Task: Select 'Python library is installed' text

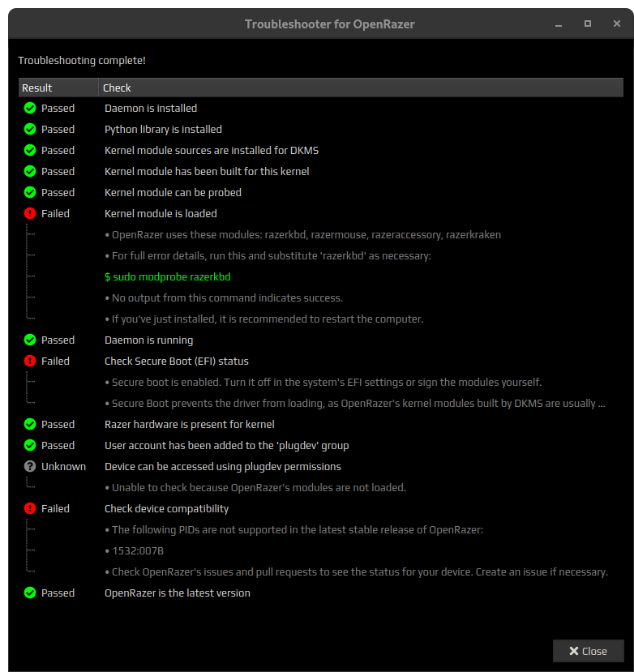Action: [163, 130]
